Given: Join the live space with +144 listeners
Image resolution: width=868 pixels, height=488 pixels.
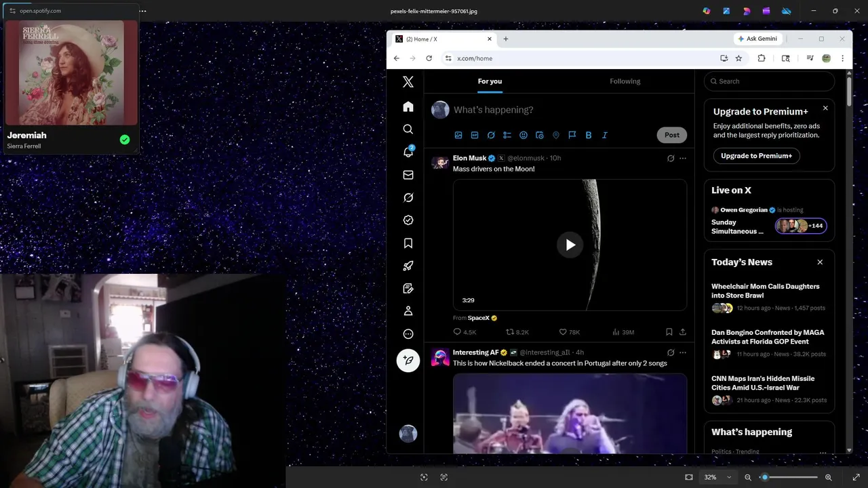Looking at the screenshot, I should click(x=801, y=226).
